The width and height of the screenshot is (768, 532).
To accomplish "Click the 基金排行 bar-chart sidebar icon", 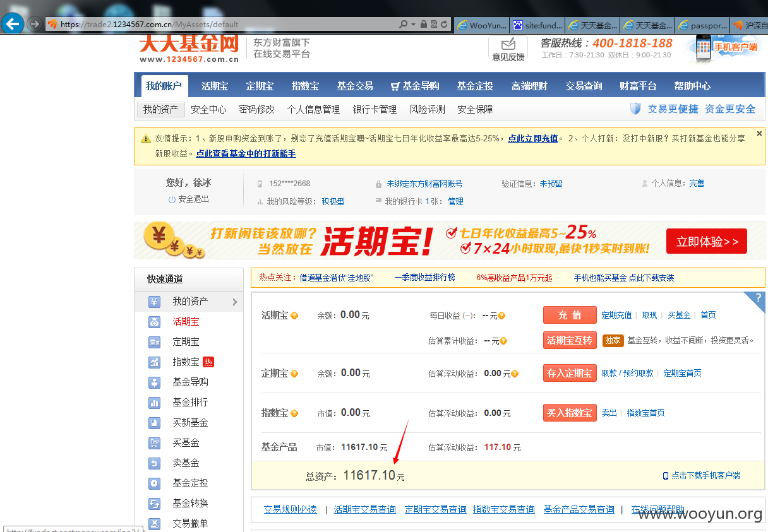I will pos(154,403).
